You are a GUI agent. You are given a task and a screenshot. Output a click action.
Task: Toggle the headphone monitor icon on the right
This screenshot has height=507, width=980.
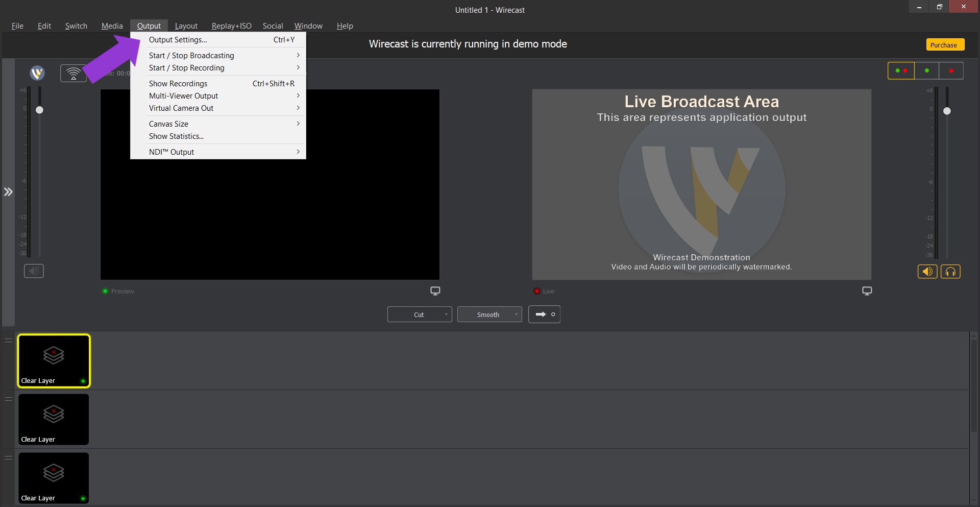(951, 271)
